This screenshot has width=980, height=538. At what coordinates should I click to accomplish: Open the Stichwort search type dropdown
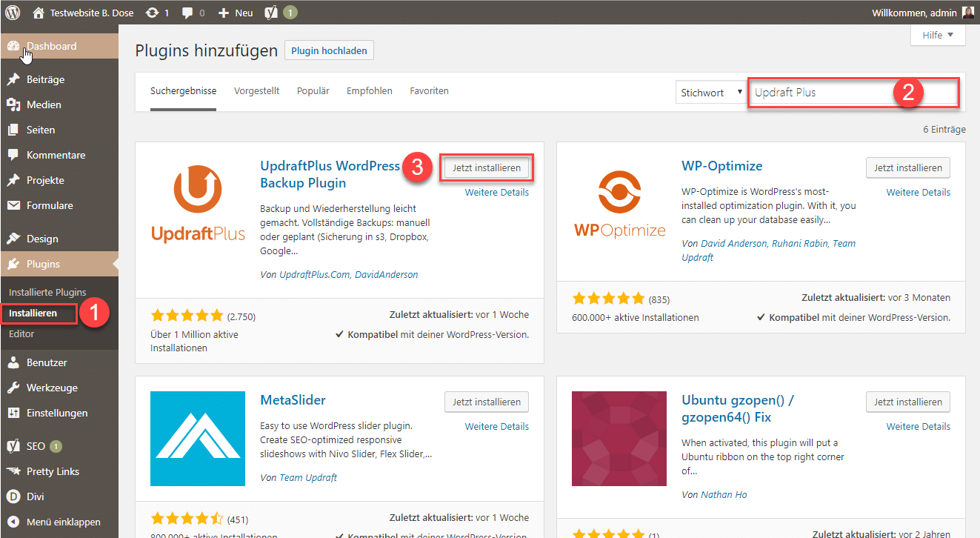710,93
